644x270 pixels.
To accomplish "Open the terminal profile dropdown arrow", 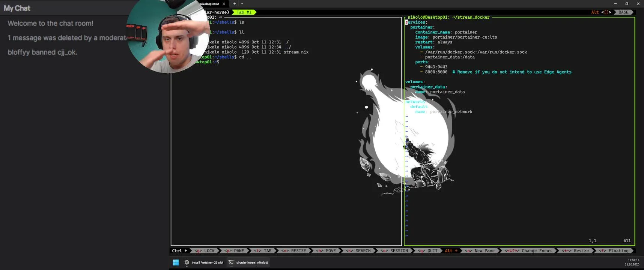I will click(242, 4).
